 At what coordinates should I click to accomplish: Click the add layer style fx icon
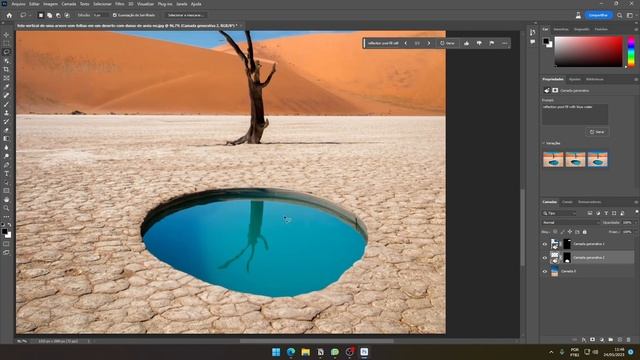[584, 339]
